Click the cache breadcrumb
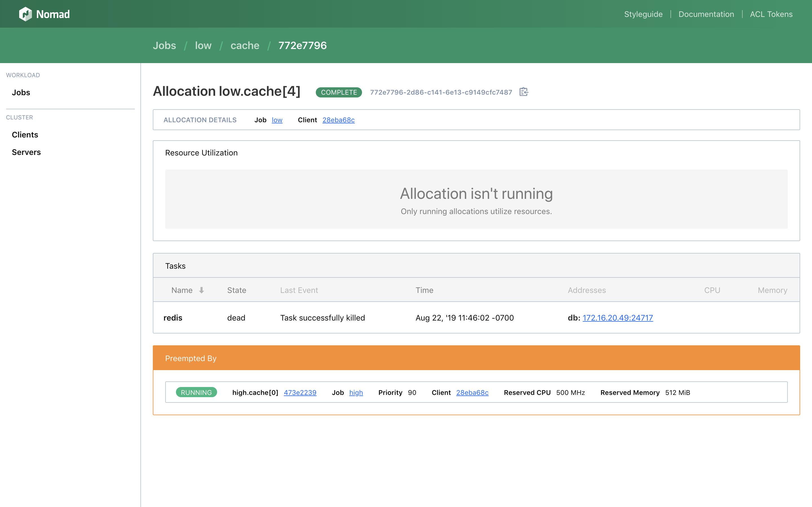 pos(245,45)
